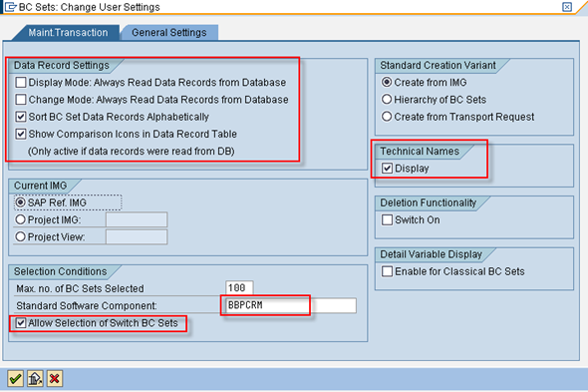
Task: Switch to the General Settings tab
Action: point(169,32)
